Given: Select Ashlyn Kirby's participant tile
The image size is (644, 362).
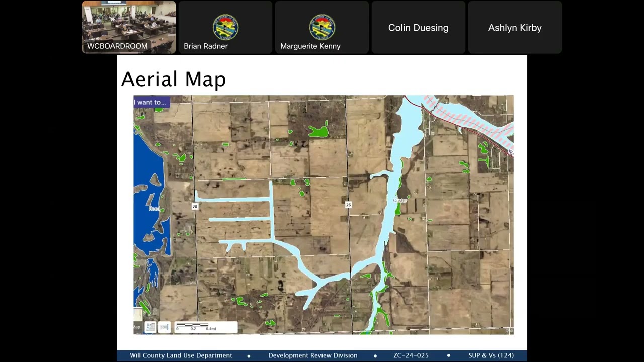Looking at the screenshot, I should click(x=515, y=27).
